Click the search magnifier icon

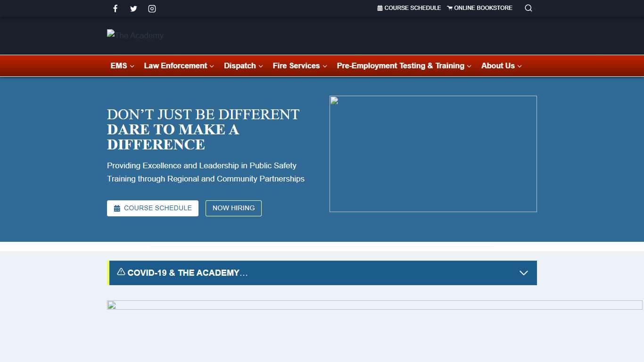[x=528, y=8]
